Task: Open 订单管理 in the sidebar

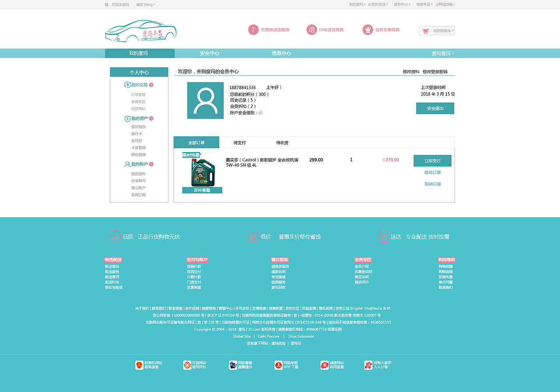Action: [x=138, y=94]
